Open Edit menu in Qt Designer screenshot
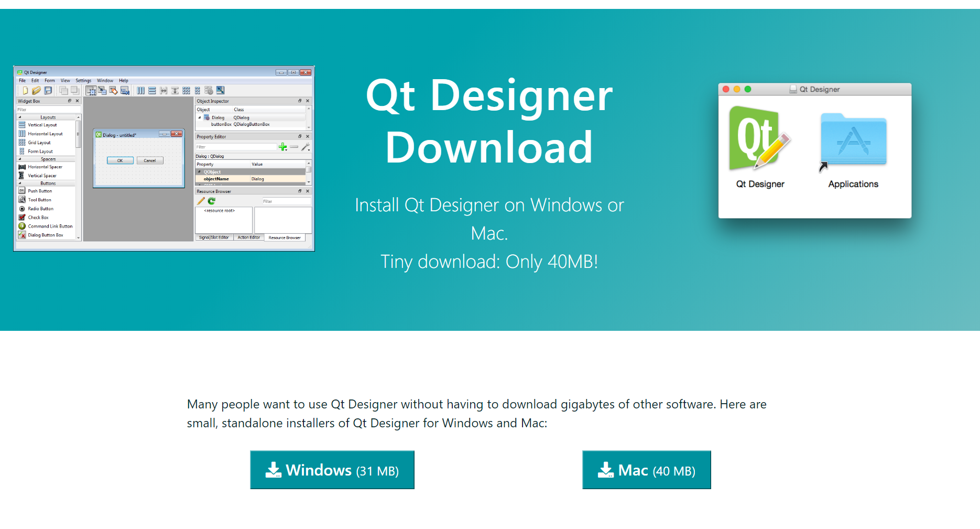 point(35,81)
